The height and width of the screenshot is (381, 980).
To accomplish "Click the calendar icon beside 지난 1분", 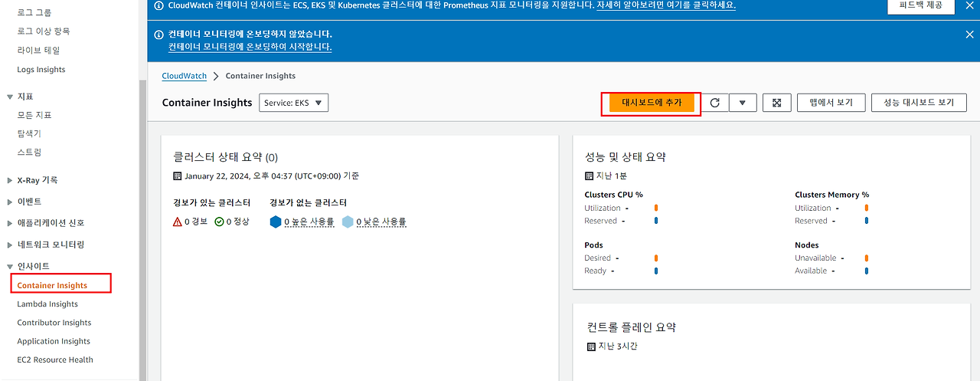I will coord(590,176).
